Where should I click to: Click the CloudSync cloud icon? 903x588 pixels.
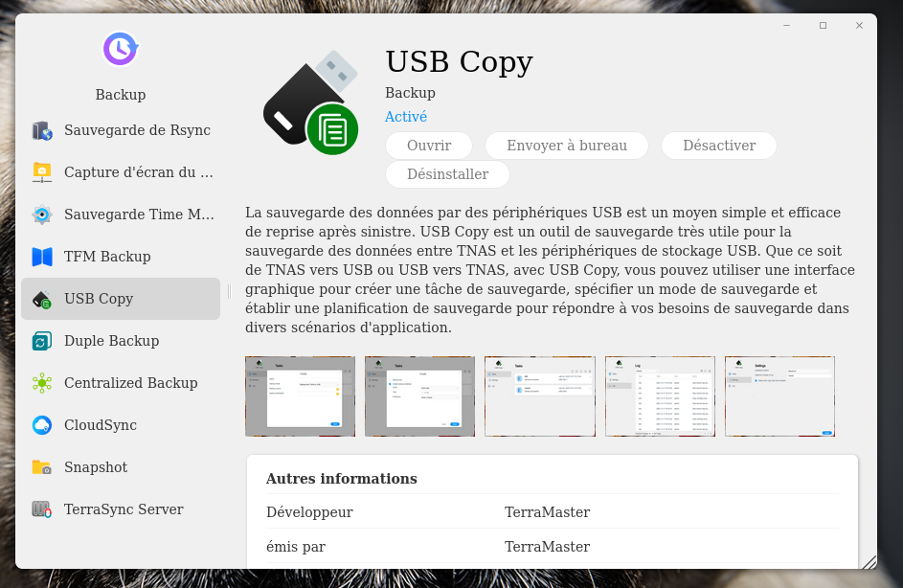[42, 425]
